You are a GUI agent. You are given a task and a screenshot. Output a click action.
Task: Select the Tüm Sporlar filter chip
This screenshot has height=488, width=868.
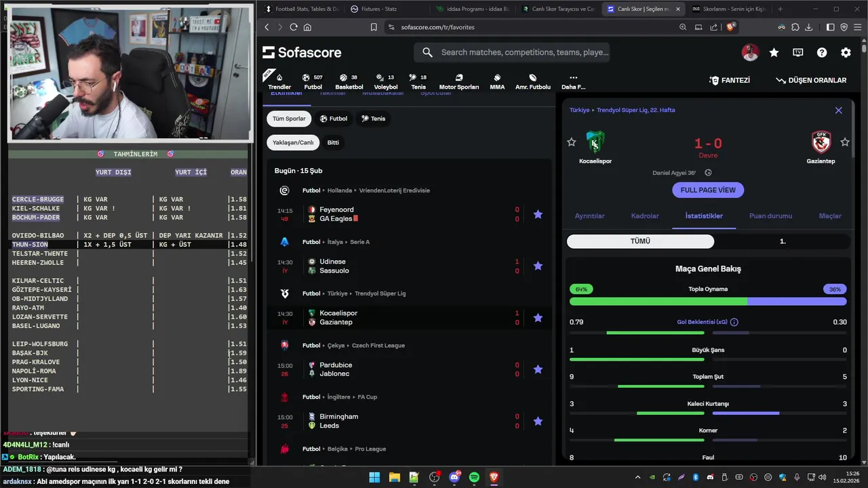(x=289, y=119)
